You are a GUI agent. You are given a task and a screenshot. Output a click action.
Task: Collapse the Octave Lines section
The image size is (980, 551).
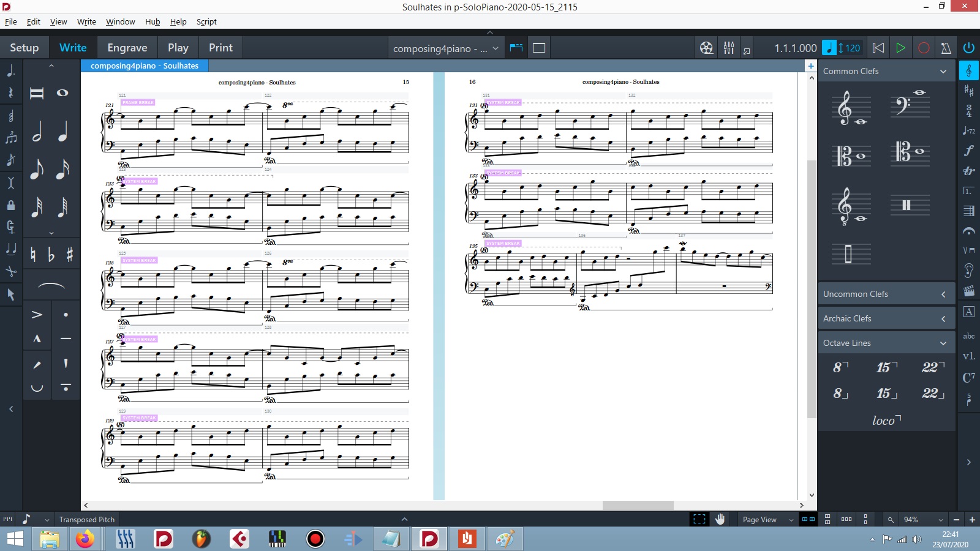(x=943, y=343)
